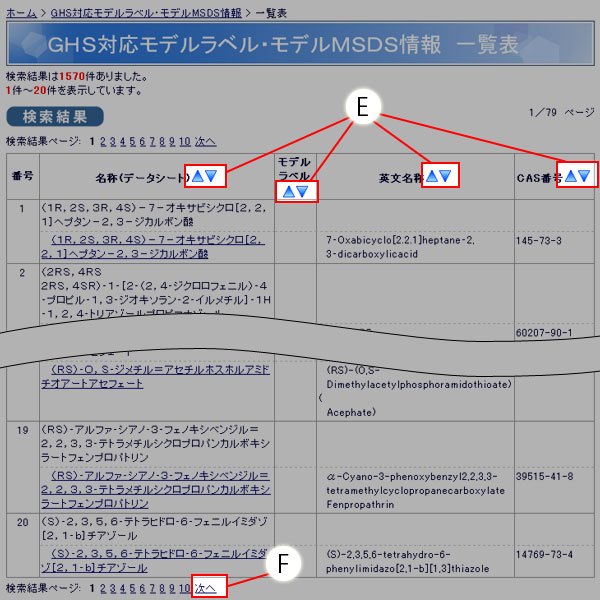Sort 英文名称 column descending

pos(445,176)
